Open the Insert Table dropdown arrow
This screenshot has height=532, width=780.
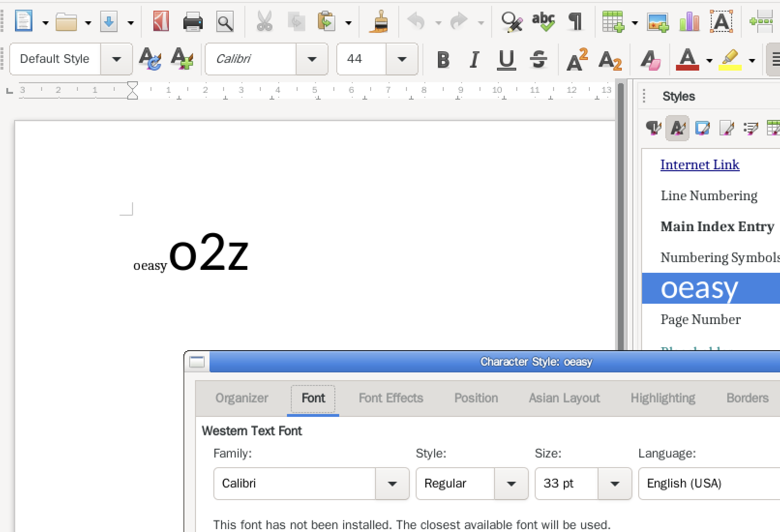coord(635,23)
